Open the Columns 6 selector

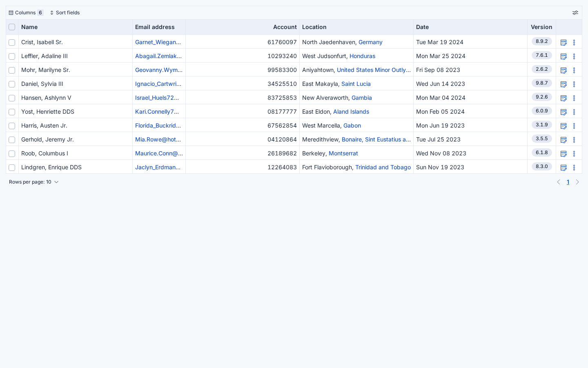click(26, 13)
